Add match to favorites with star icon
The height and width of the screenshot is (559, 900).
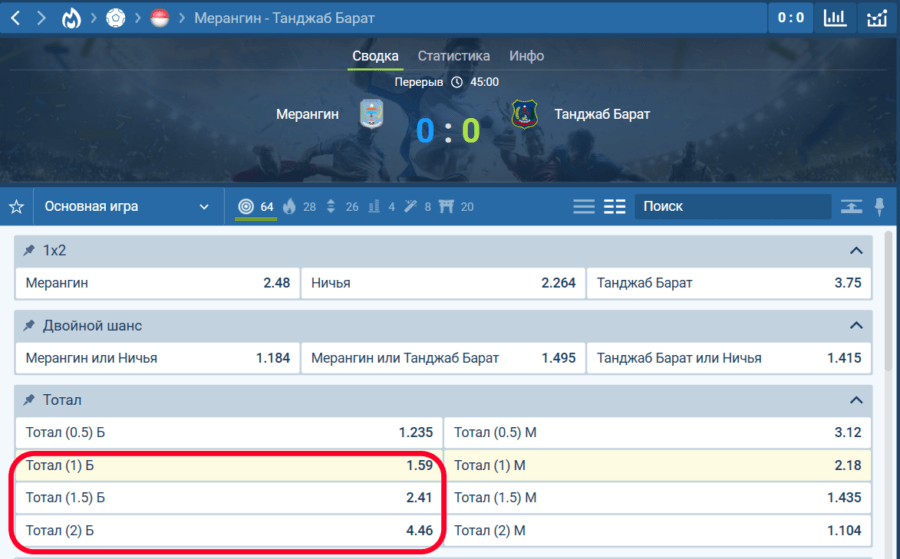coord(16,207)
